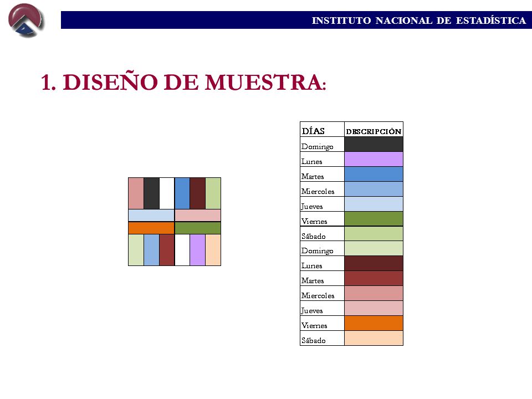Select the Viernes label beside the orange swatch
This screenshot has height=399, width=532.
pos(314,325)
